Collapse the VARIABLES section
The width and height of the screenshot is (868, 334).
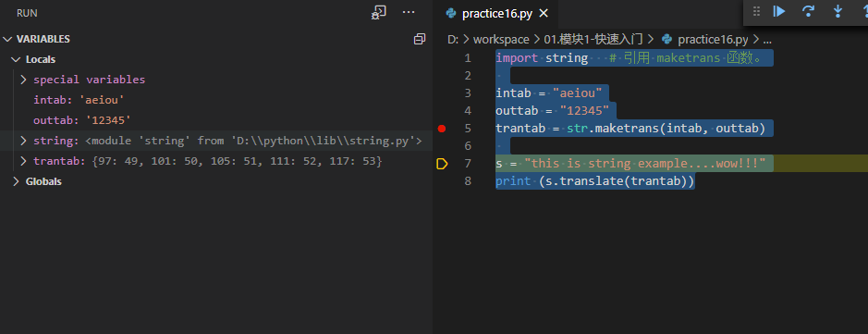pos(7,40)
